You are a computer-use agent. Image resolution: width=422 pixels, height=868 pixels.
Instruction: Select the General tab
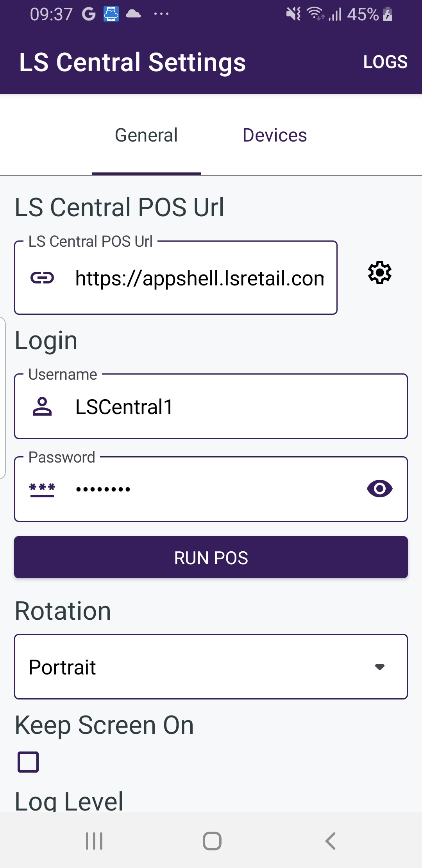(x=146, y=135)
